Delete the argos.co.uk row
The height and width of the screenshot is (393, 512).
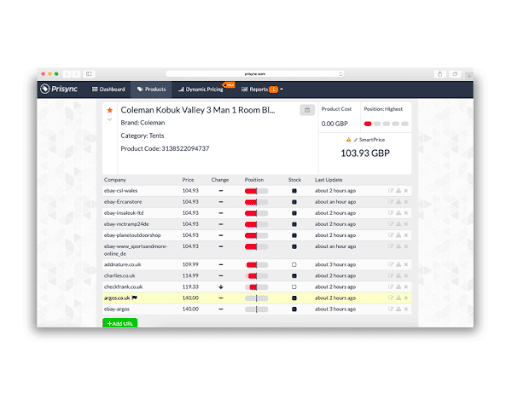click(406, 298)
